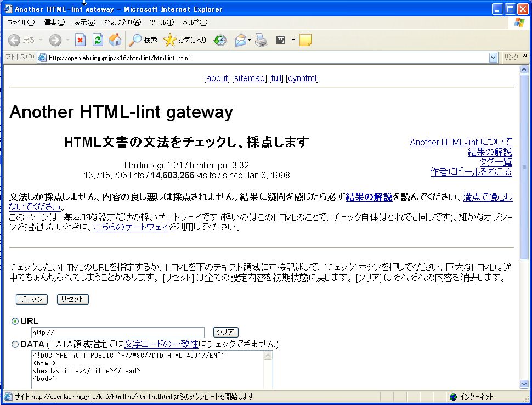
Task: Click the URL input field containing http://
Action: point(118,333)
